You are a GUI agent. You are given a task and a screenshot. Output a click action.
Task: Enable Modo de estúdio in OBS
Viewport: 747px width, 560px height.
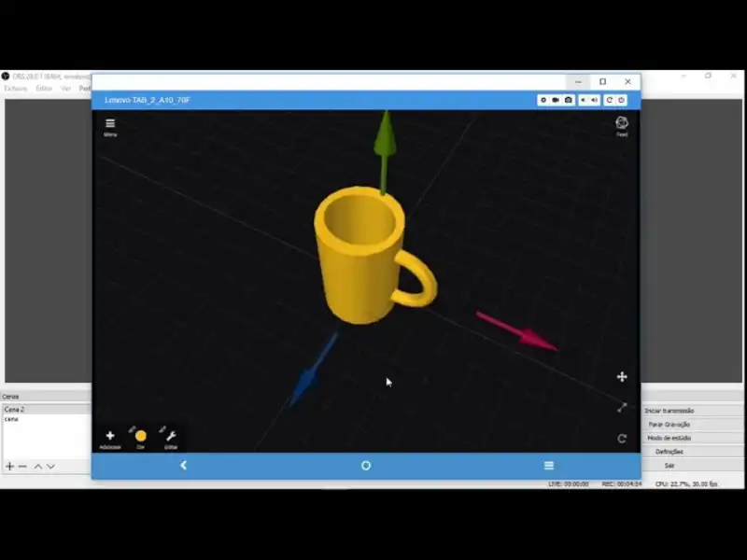pyautogui.click(x=669, y=438)
